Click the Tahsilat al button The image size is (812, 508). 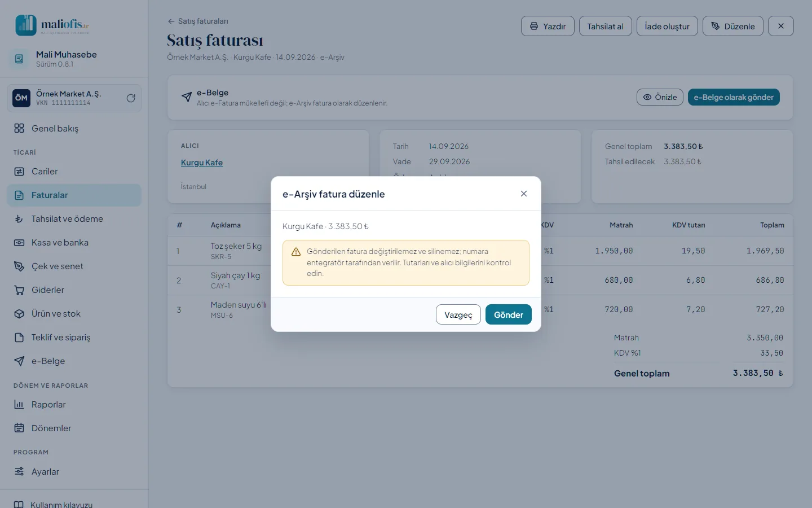pos(605,26)
